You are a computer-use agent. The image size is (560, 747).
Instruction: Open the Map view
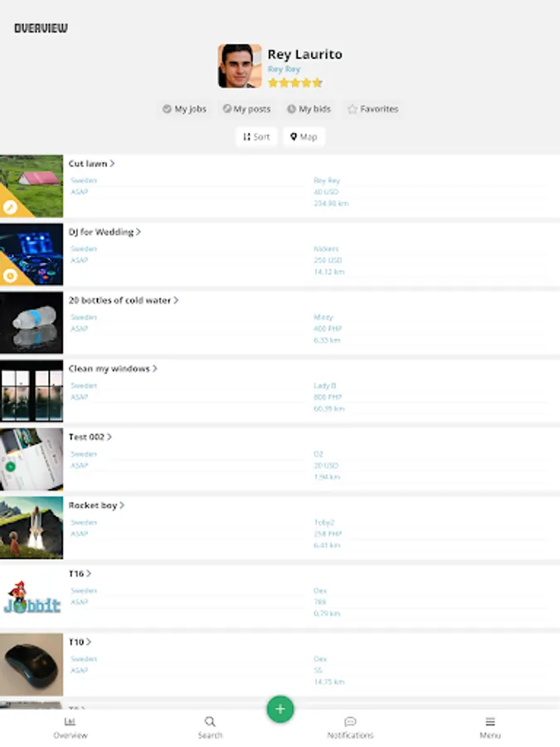(304, 137)
